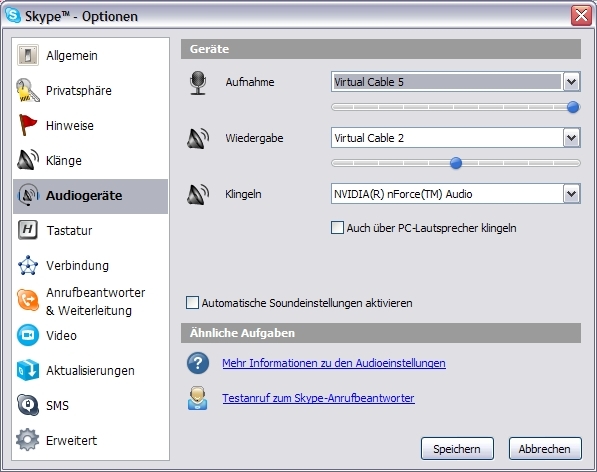Select the red Hinweise flag icon
Screen dimensions: 597x472
click(x=28, y=125)
